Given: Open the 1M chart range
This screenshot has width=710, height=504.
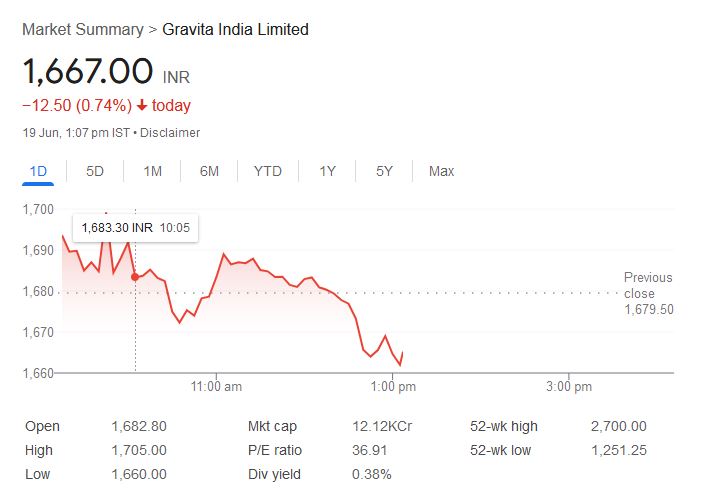Looking at the screenshot, I should [x=152, y=171].
